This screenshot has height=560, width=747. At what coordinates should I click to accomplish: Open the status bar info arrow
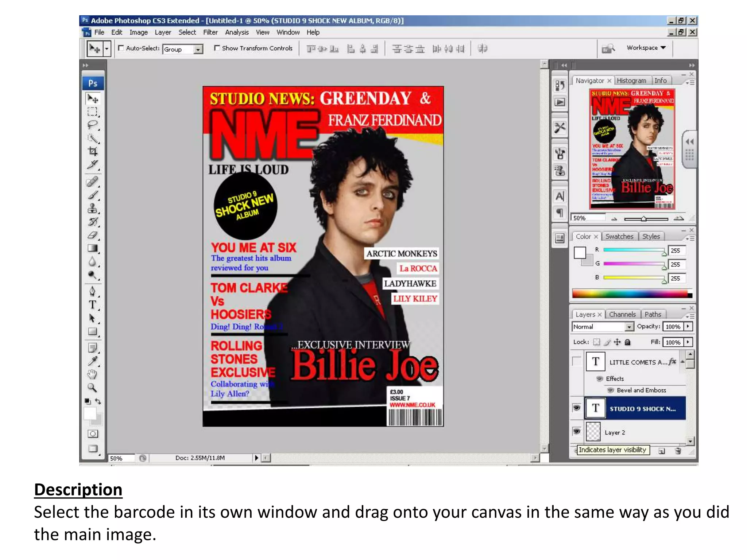256,458
